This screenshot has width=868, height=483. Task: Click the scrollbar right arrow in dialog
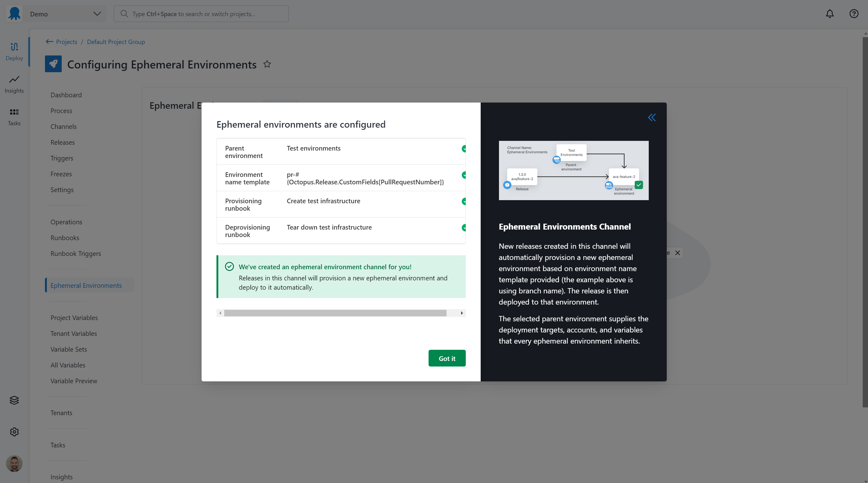click(x=462, y=313)
